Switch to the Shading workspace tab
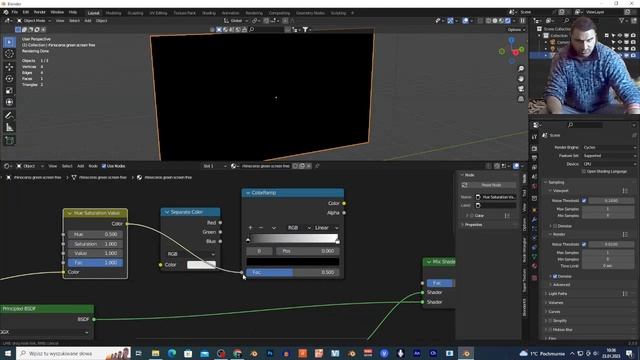Viewport: 640px width, 360px height. click(209, 13)
